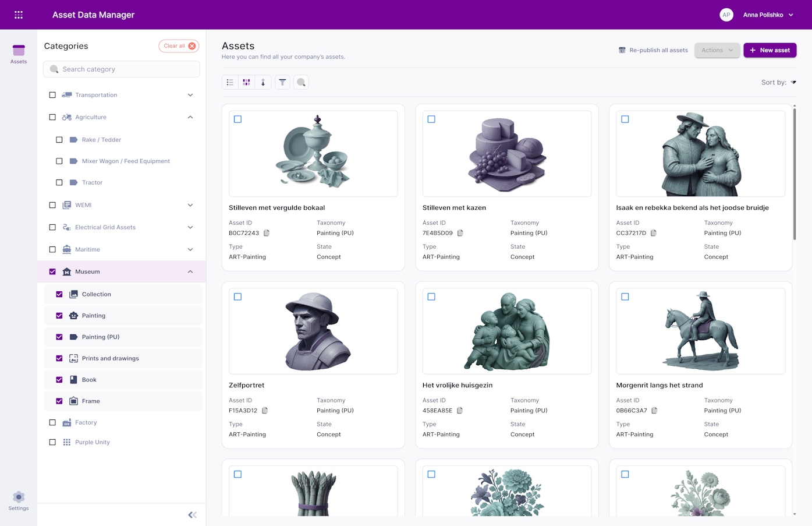This screenshot has height=526, width=812.
Task: Open Isaak en rebekka asset title
Action: [x=692, y=208]
